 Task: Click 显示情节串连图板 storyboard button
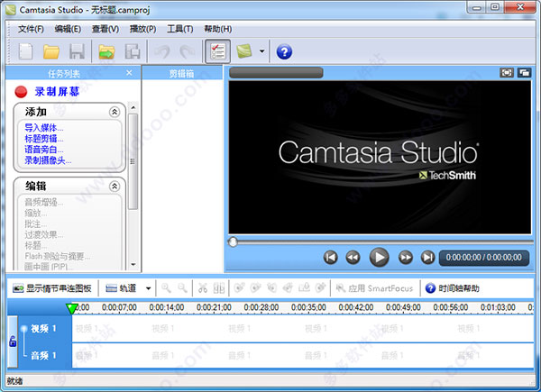(52, 288)
